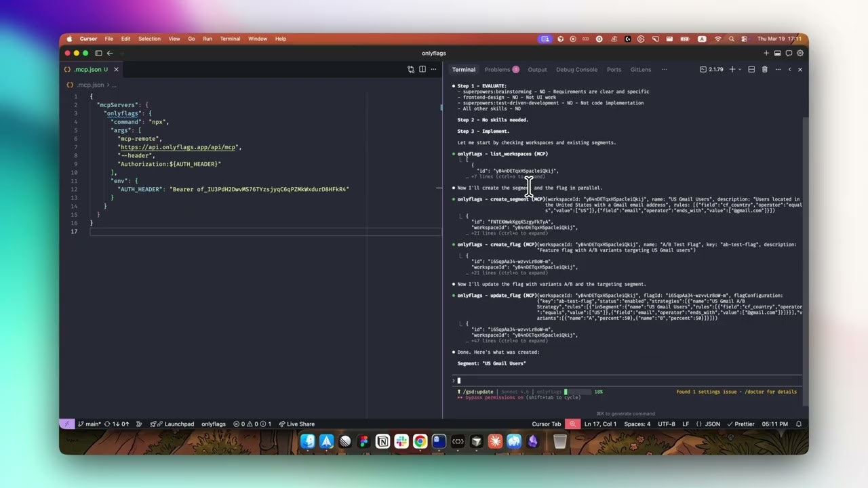Open the settings gear in title bar
868x488 pixels.
pos(800,53)
